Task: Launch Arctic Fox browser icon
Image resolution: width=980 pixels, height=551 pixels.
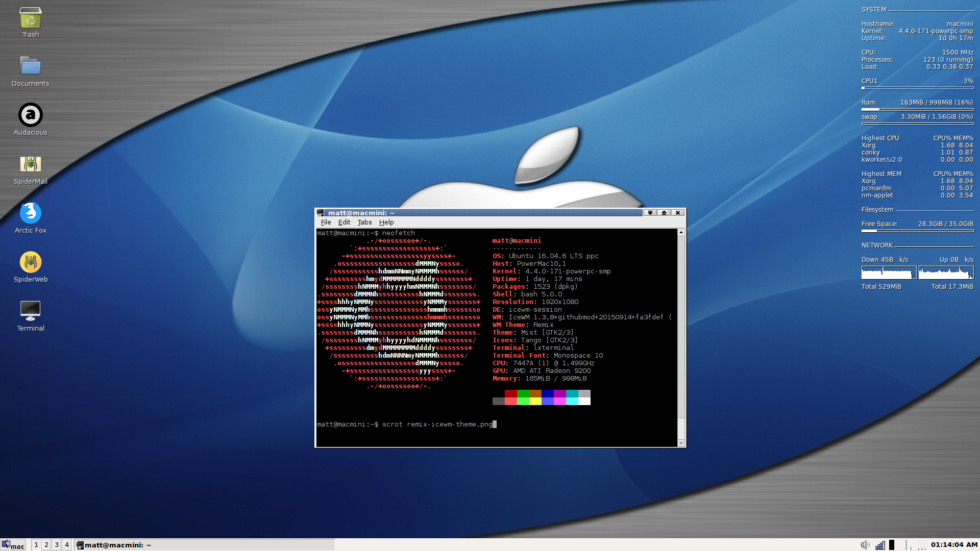Action: 31,213
